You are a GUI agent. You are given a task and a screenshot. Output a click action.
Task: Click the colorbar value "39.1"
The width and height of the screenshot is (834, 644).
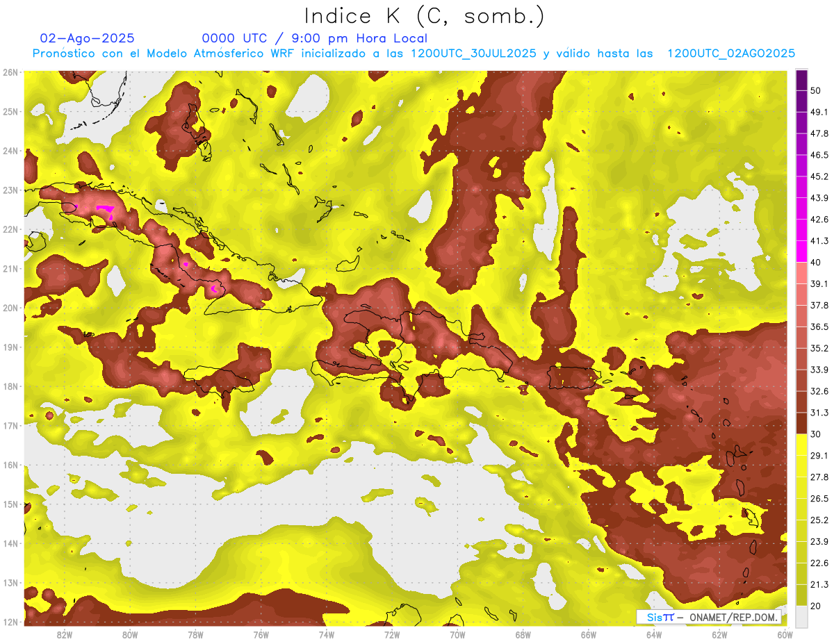(x=819, y=284)
